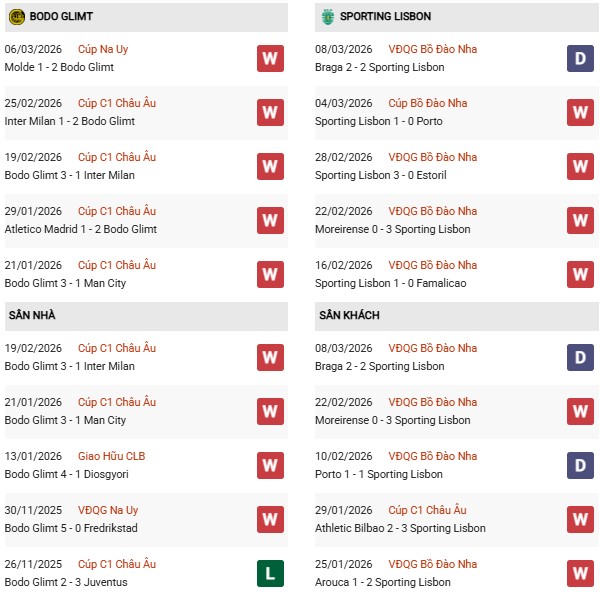Click the D badge for Porto 1 - 1 match
Viewport: 600px width, 595px height.
point(581,465)
